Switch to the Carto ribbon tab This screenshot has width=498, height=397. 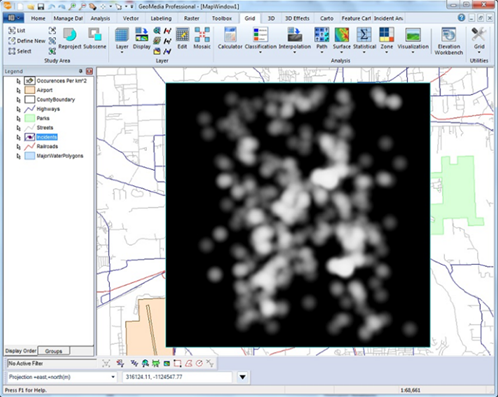327,18
